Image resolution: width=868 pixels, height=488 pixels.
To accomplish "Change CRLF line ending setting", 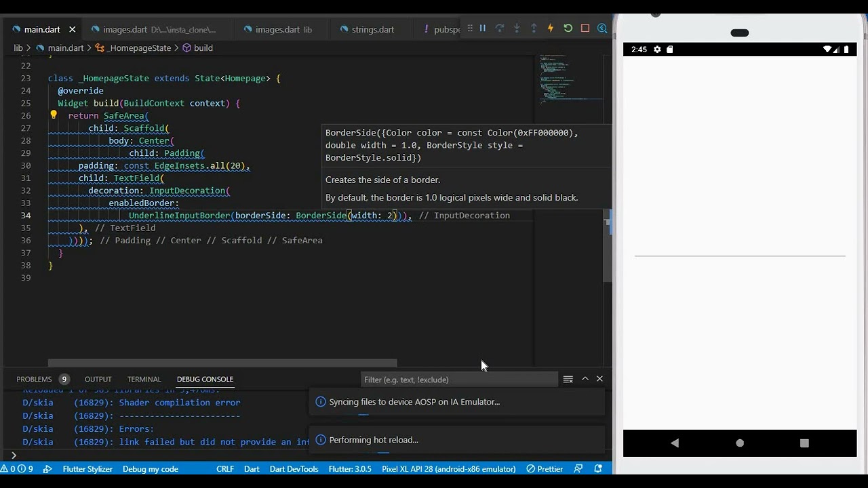I will pyautogui.click(x=225, y=469).
